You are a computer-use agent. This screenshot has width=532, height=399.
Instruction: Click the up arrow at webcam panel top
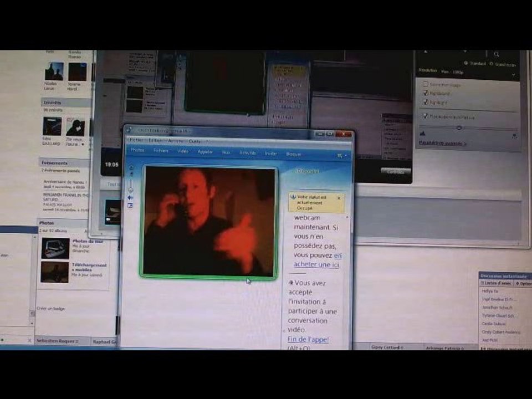pos(426,52)
